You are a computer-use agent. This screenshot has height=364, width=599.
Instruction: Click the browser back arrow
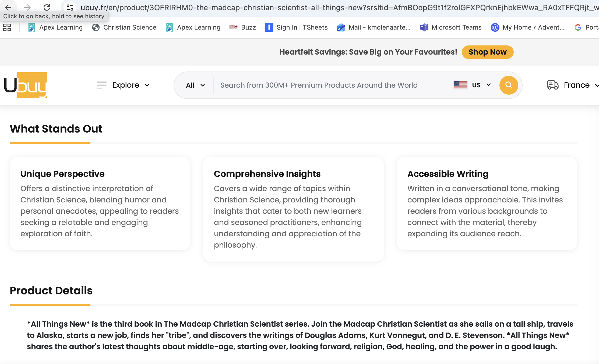click(x=8, y=7)
